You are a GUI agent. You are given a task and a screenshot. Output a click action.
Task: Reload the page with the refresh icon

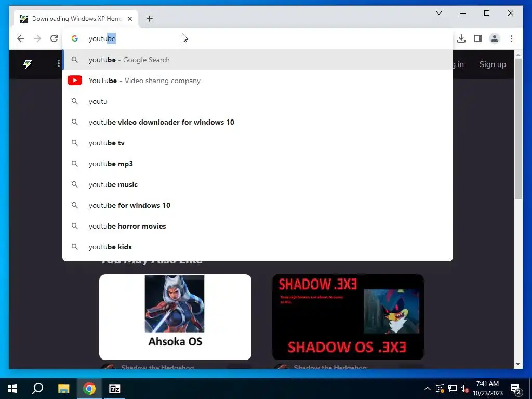coord(54,38)
